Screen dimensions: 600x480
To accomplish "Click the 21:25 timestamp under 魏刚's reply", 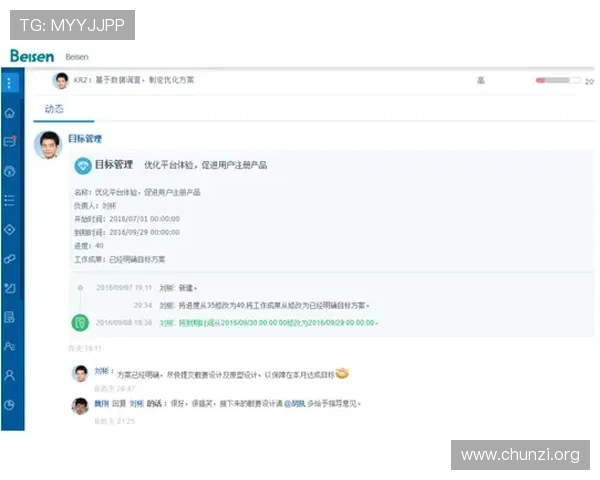I will coord(114,421).
